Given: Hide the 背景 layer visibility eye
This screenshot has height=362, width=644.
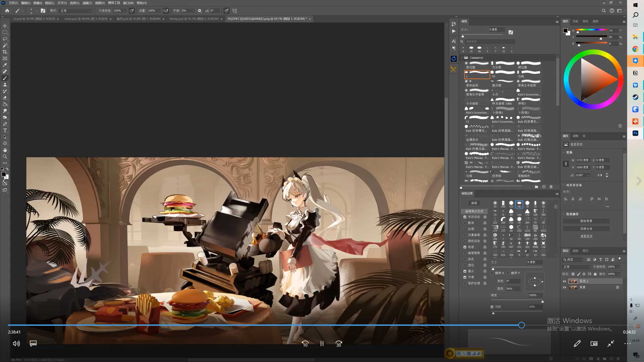Looking at the screenshot, I should 564,287.
